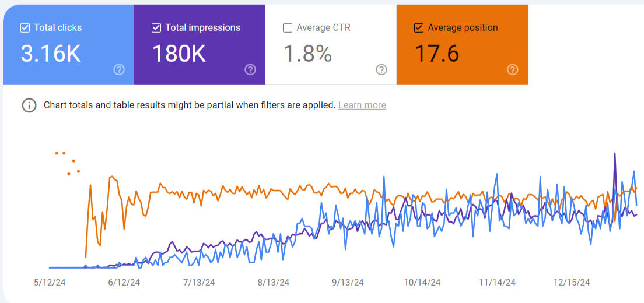The image size is (644, 303).
Task: Open help icon on Total impressions card
Action: point(250,70)
